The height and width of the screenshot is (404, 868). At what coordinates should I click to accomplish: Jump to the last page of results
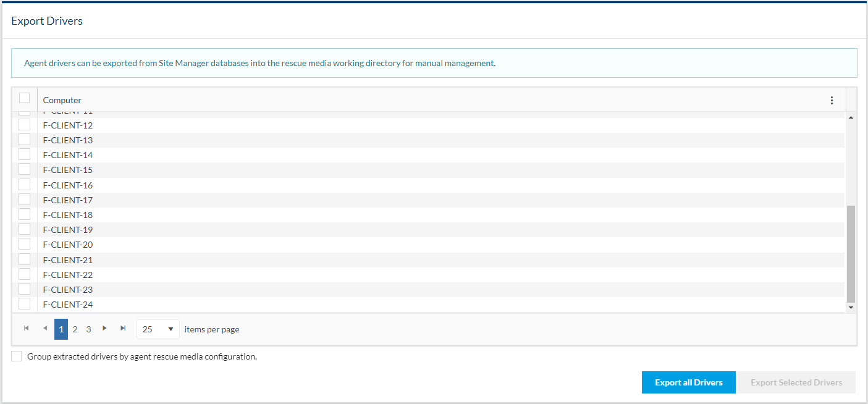tap(123, 329)
